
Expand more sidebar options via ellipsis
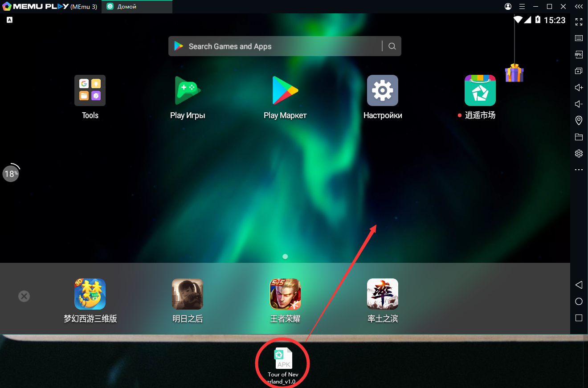(579, 169)
